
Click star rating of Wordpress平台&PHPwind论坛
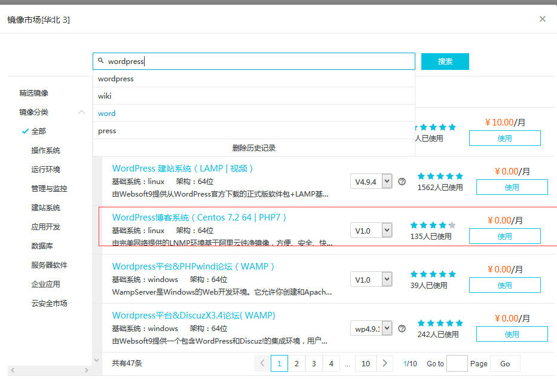click(433, 274)
